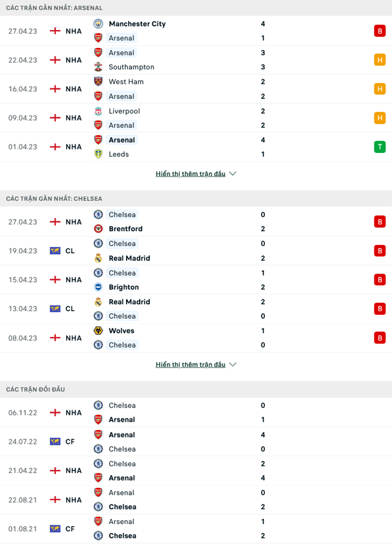
Task: Click orange H badge for Southampton match
Action: (x=379, y=60)
